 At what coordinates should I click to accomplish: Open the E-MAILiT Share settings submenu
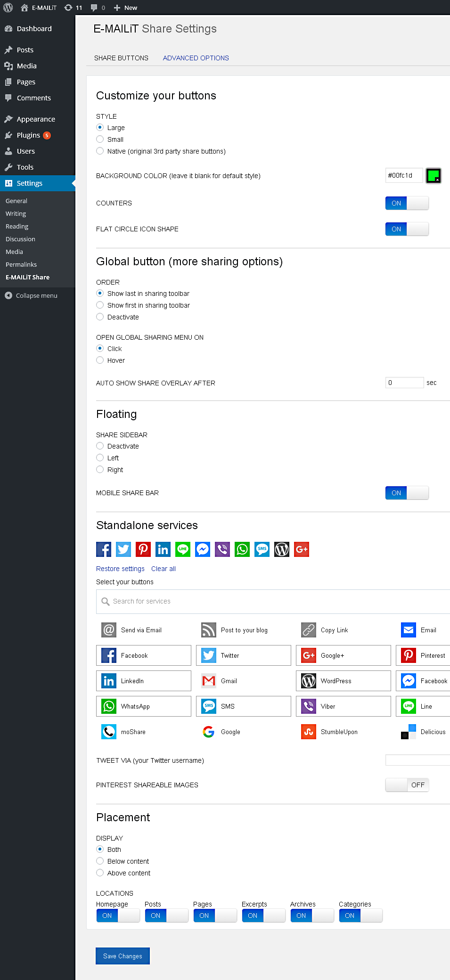coord(27,277)
